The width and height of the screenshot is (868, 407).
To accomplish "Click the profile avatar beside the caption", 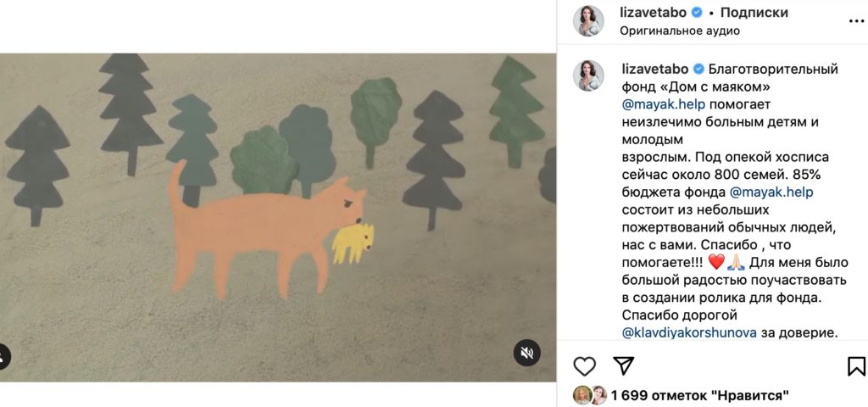I will (x=588, y=75).
